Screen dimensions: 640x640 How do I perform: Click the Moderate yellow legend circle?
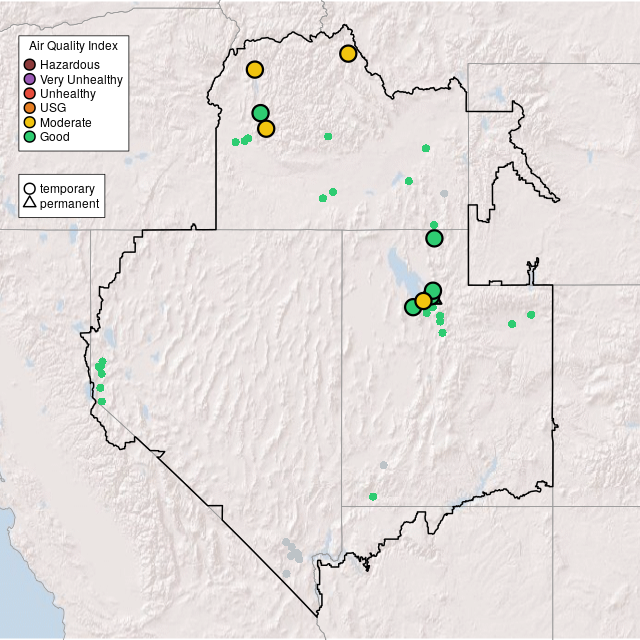[x=30, y=122]
